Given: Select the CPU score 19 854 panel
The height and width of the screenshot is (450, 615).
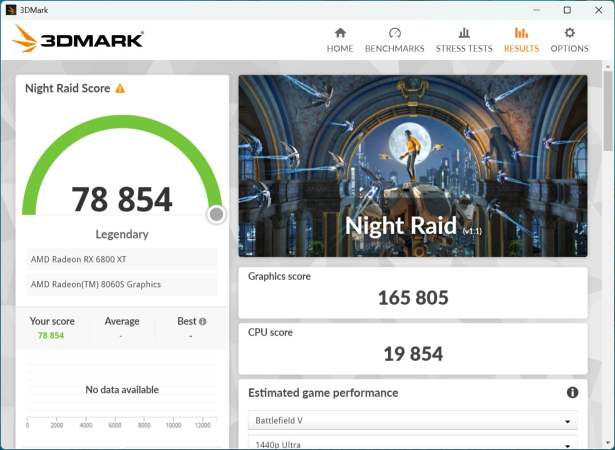Looking at the screenshot, I should 412,345.
